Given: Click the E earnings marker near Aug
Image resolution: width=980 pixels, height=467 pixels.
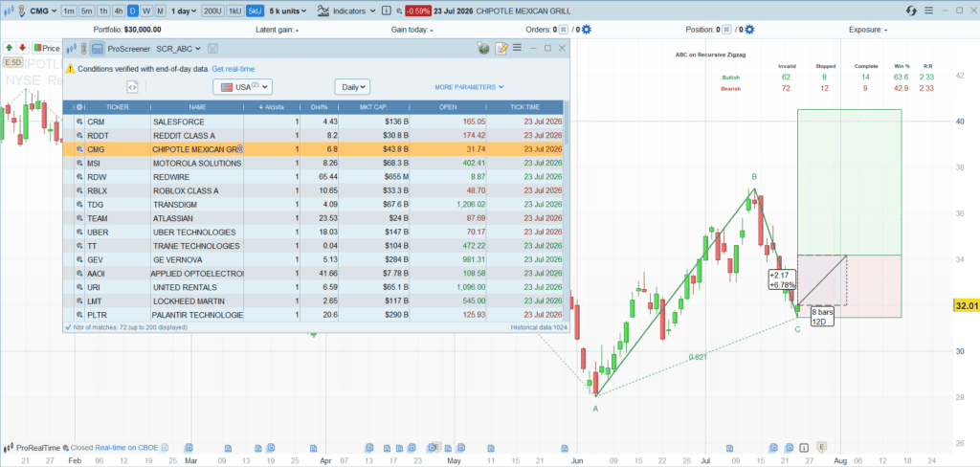Looking at the screenshot, I should coord(821,447).
